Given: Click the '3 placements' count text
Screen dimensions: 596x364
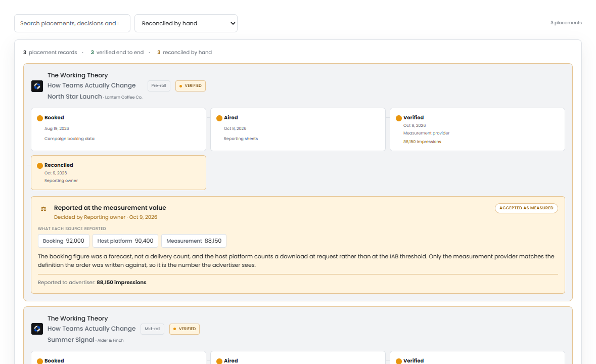Looking at the screenshot, I should pos(566,23).
